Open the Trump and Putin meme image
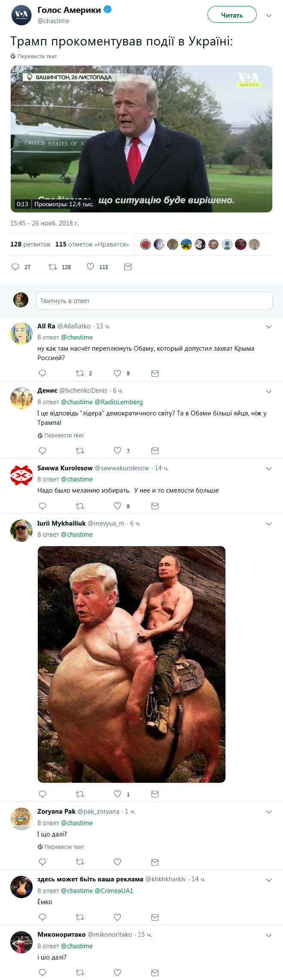 [131, 664]
